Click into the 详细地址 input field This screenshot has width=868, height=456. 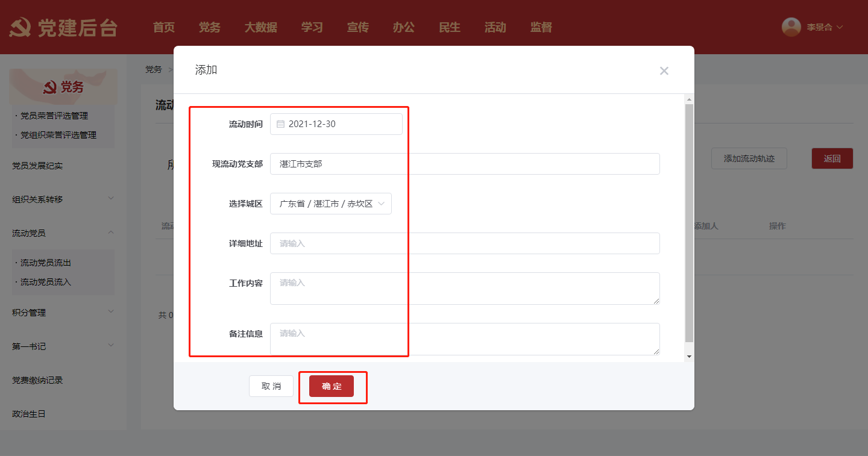tap(465, 243)
